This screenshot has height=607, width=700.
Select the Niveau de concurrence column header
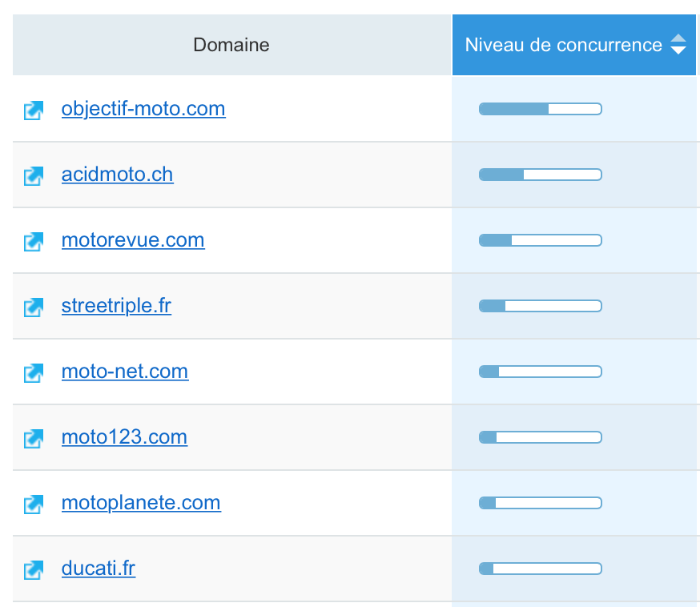[x=565, y=45]
